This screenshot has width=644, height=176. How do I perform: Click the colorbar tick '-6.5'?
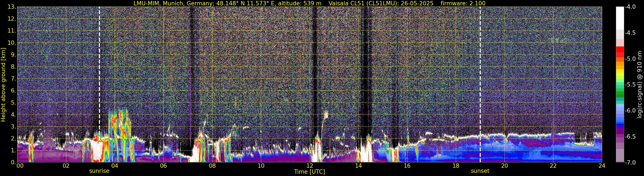pos(630,136)
